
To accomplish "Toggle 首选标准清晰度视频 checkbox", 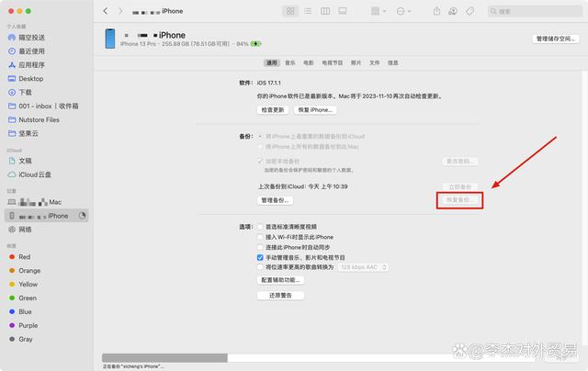I will click(260, 227).
